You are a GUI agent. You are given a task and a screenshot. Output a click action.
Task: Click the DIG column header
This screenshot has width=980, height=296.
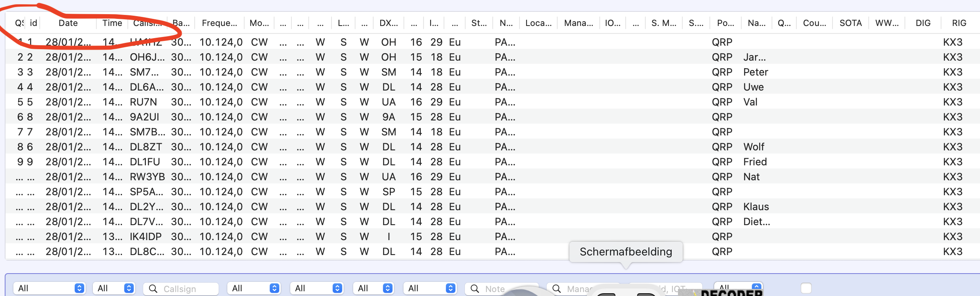[x=923, y=23]
